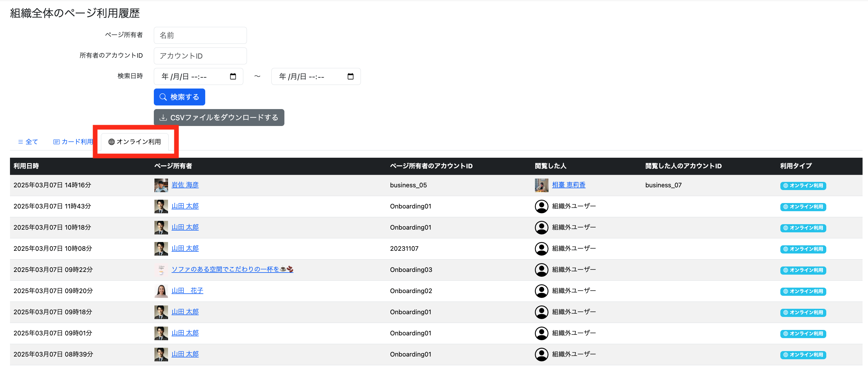Image resolution: width=868 pixels, height=368 pixels.
Task: Open the end date calendar picker icon
Action: tap(351, 76)
